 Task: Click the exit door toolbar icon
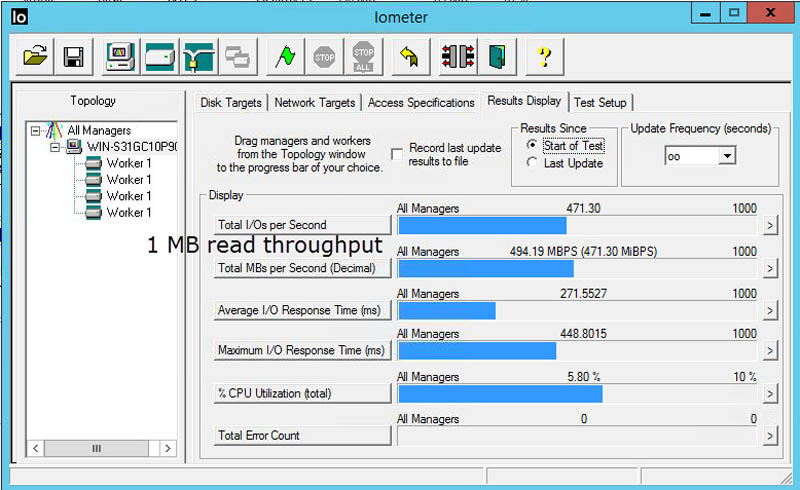coord(497,56)
